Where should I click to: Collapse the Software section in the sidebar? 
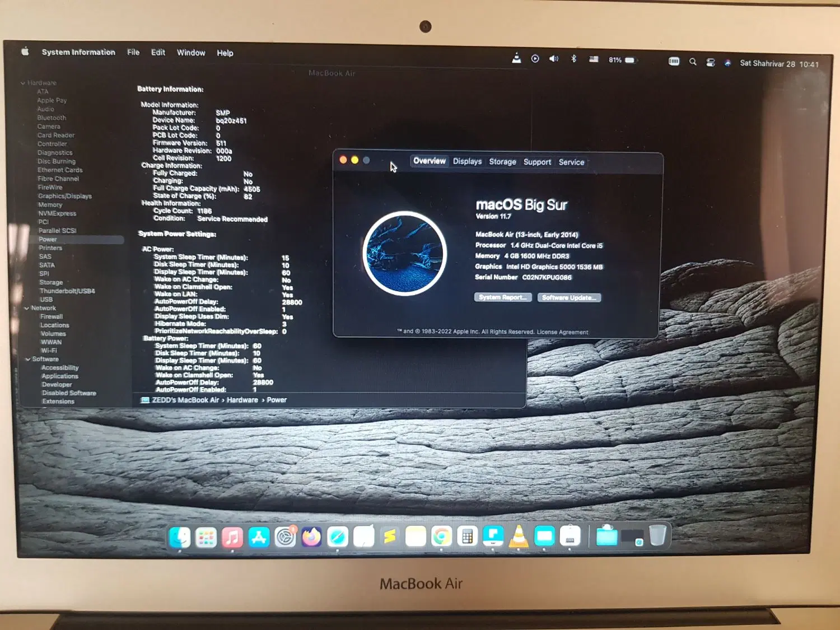(x=27, y=359)
